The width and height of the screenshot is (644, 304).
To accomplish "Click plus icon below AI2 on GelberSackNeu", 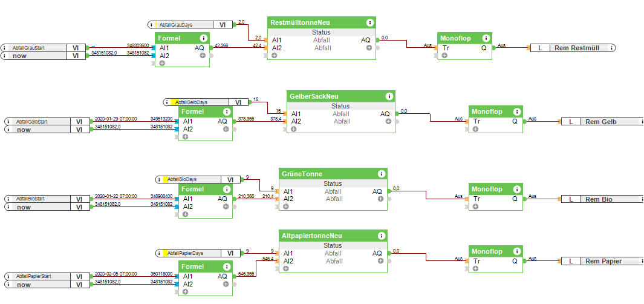I will point(293,129).
